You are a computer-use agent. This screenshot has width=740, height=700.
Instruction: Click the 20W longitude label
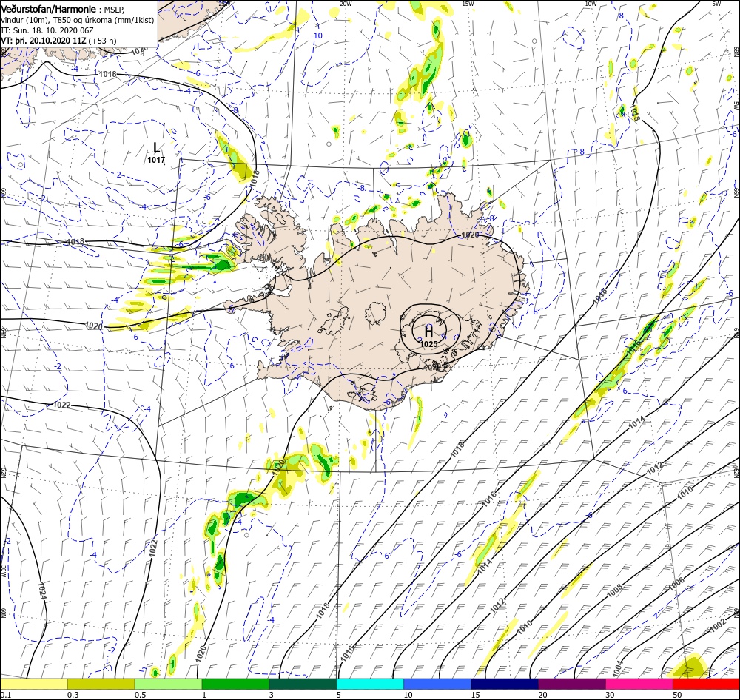tap(346, 3)
